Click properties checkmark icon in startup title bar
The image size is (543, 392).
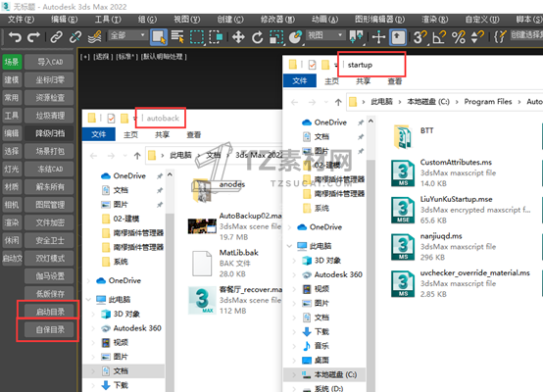point(312,65)
